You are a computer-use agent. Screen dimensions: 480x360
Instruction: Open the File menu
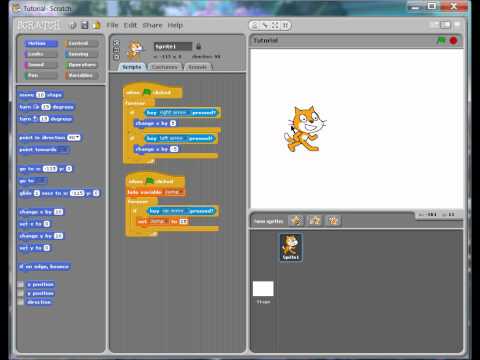click(112, 25)
